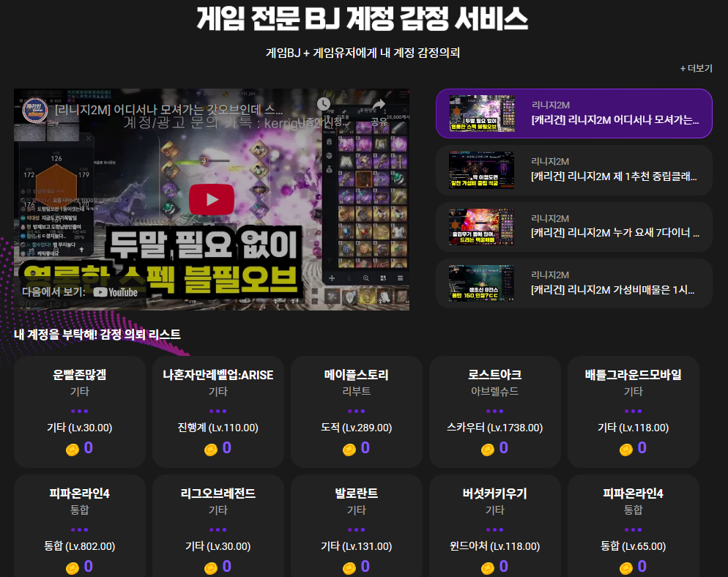Click text 도적 (Lv.289.00)
Viewport: 728px width, 577px height.
click(356, 428)
